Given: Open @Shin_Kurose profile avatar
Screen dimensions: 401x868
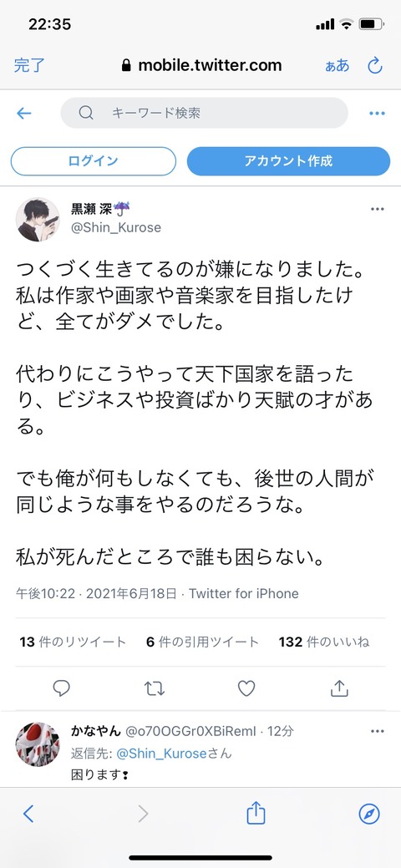Looking at the screenshot, I should (x=38, y=219).
